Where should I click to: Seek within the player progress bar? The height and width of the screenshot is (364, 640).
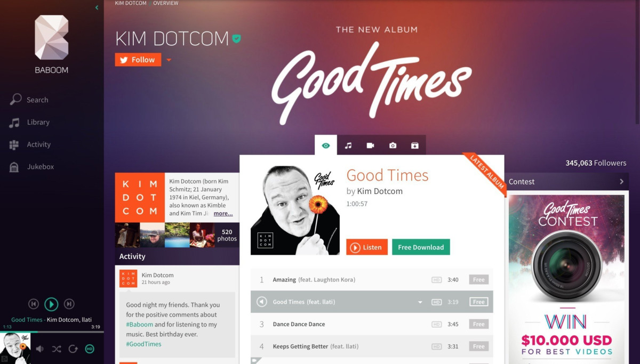pyautogui.click(x=52, y=331)
